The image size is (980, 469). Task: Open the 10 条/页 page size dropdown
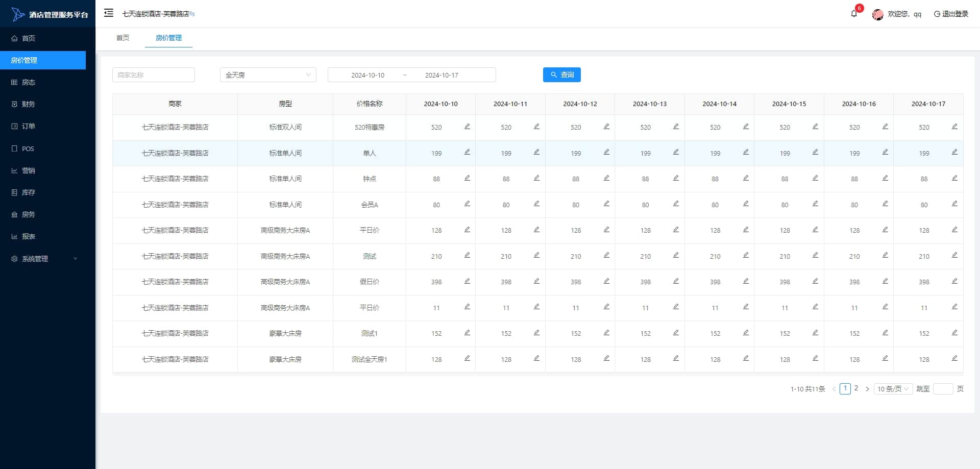coord(893,389)
